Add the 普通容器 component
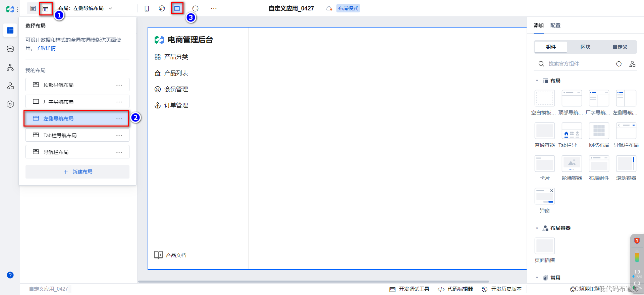This screenshot has height=295, width=644. click(x=545, y=131)
